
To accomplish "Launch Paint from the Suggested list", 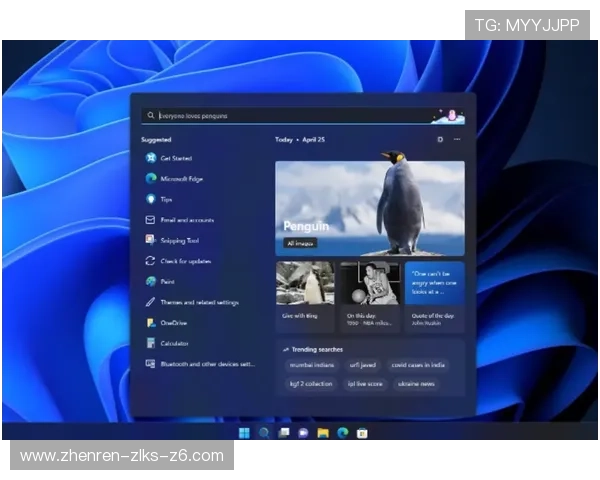I will click(x=150, y=281).
